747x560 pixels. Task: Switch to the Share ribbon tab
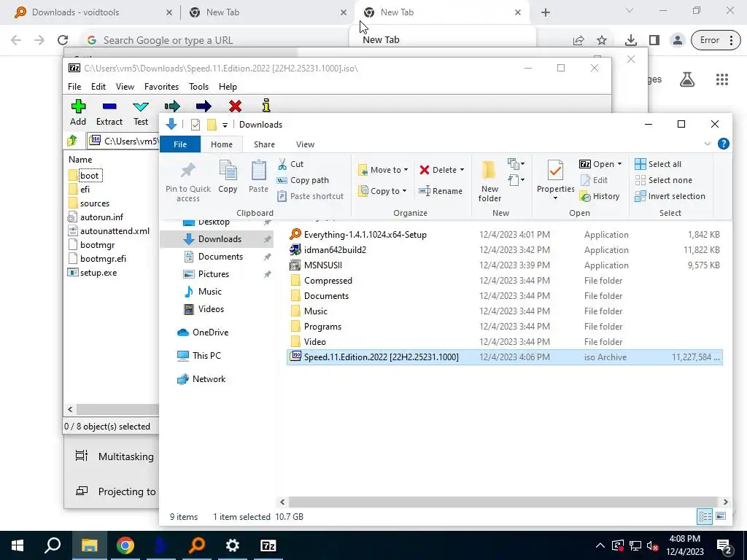coord(264,144)
